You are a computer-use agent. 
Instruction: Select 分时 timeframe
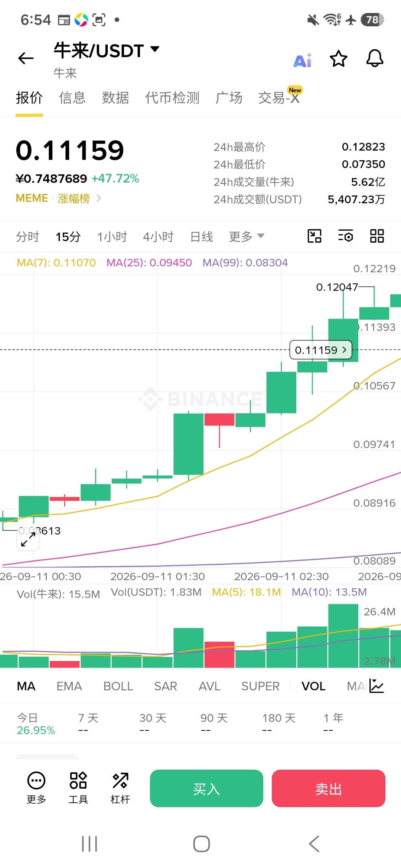pyautogui.click(x=27, y=236)
